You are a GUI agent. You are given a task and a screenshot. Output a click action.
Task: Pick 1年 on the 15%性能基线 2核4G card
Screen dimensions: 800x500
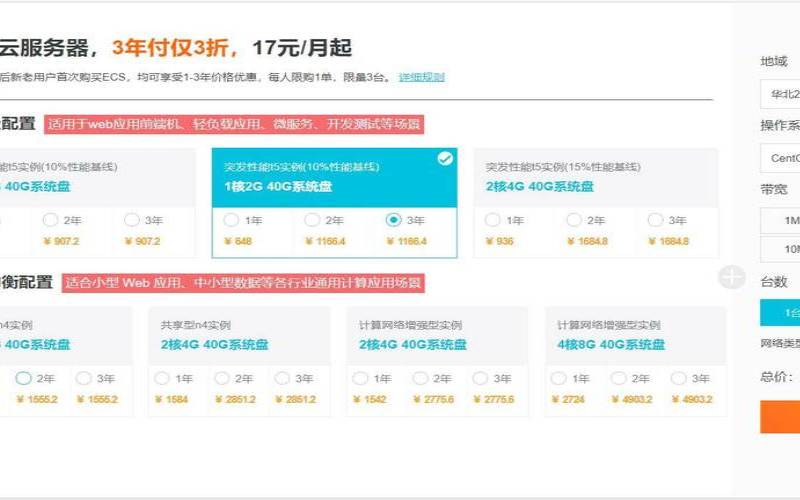pyautogui.click(x=492, y=220)
